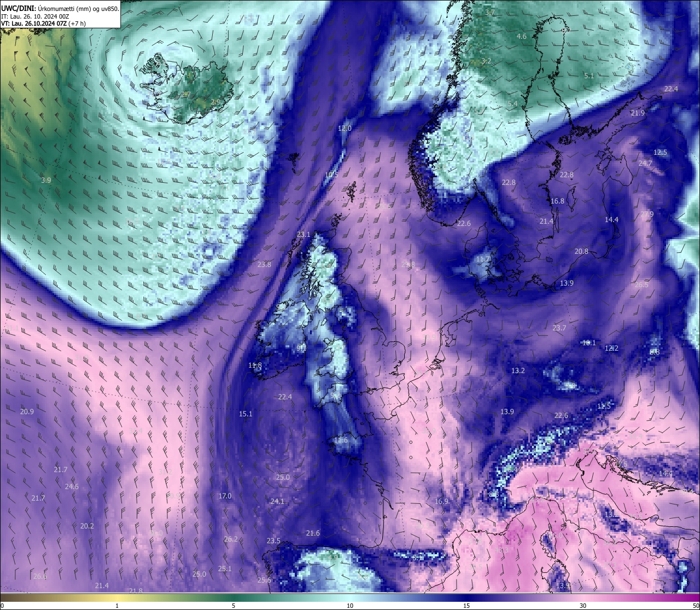
Task: Select the 2.9 value over Iceland
Action: tap(215, 102)
